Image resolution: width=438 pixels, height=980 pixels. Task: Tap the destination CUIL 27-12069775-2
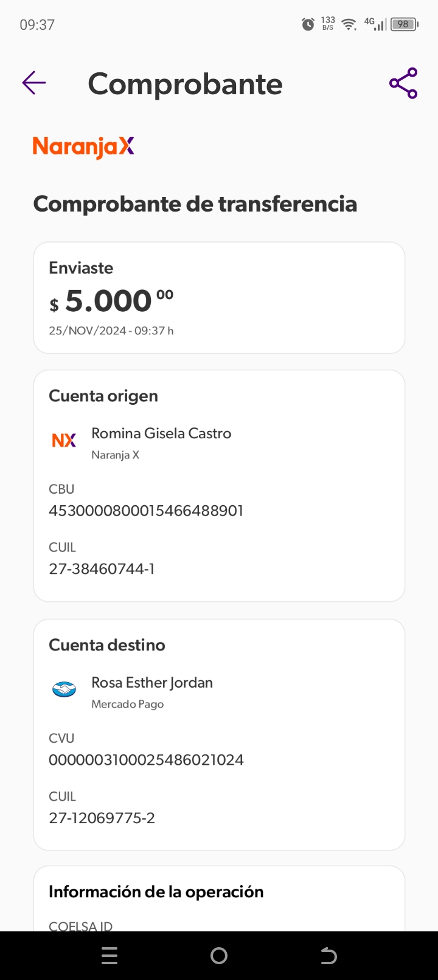click(x=102, y=818)
